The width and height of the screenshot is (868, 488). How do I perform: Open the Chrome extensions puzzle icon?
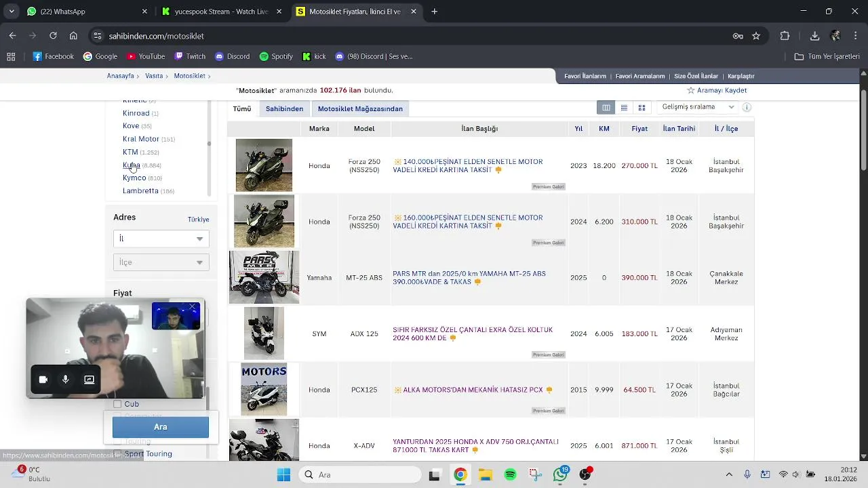785,36
